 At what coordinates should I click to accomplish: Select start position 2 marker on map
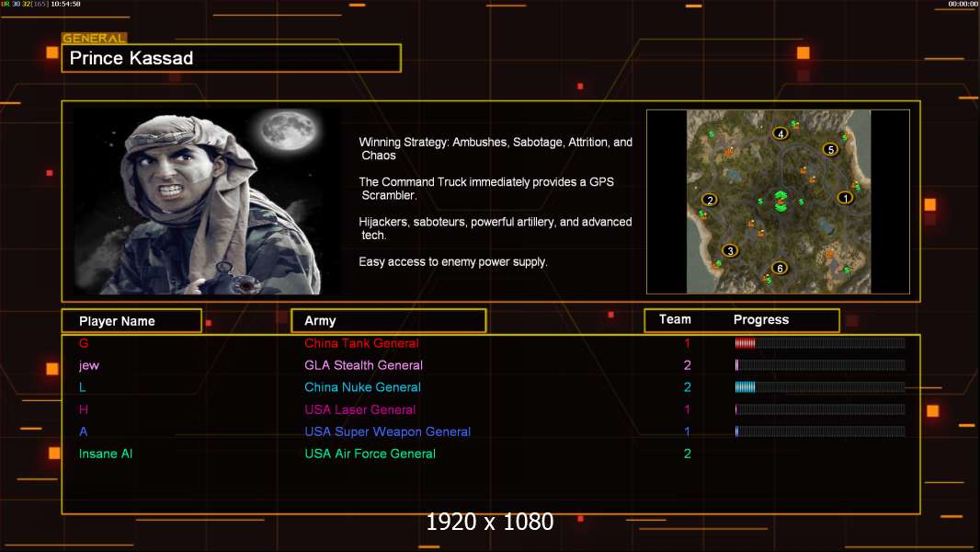point(710,200)
